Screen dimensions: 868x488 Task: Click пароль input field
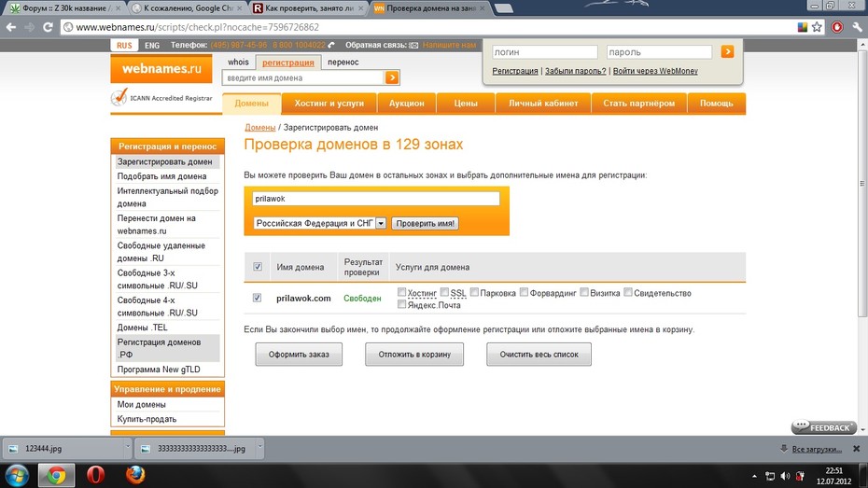(x=659, y=52)
